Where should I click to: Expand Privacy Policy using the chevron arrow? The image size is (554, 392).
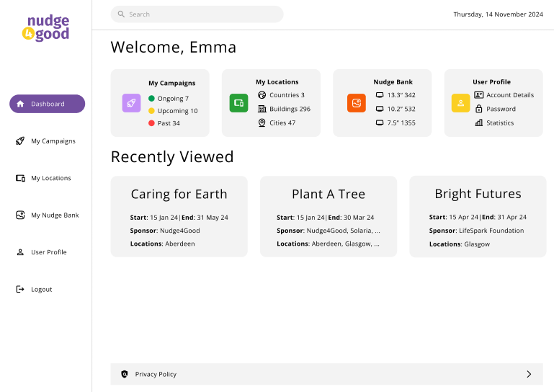529,374
